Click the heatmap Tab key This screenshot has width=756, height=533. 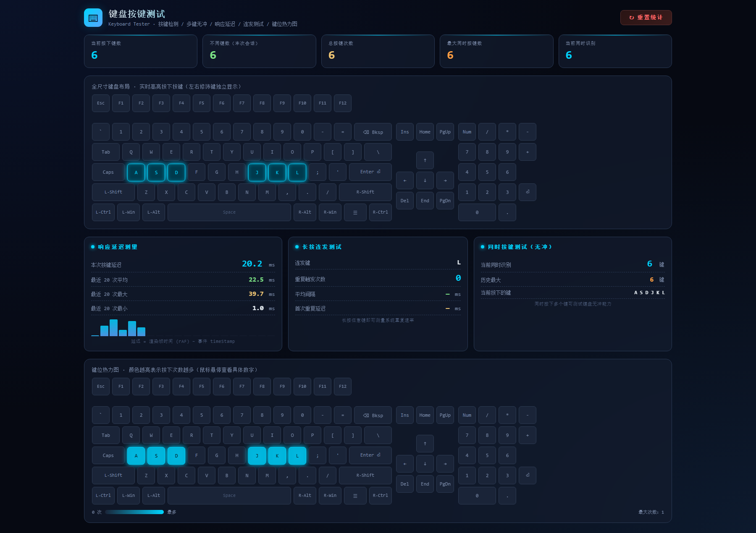tap(106, 435)
